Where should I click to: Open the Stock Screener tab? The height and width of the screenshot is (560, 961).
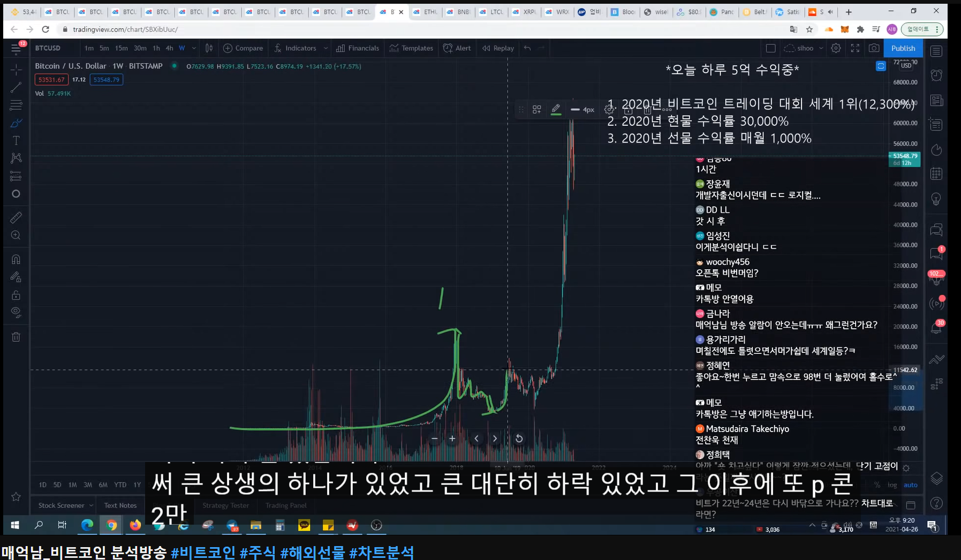pyautogui.click(x=61, y=505)
